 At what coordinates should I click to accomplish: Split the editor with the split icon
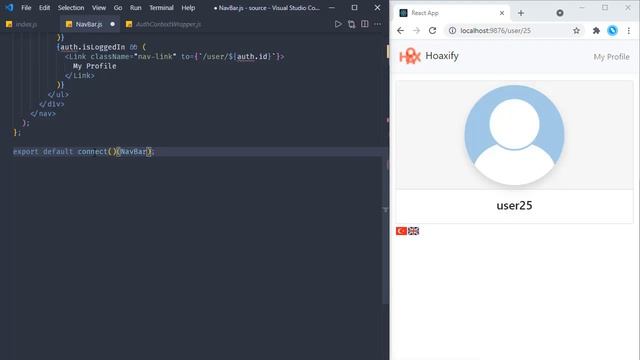point(365,24)
